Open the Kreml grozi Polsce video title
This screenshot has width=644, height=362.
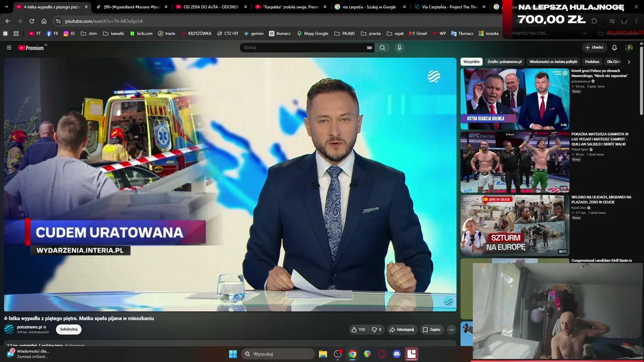(x=599, y=73)
